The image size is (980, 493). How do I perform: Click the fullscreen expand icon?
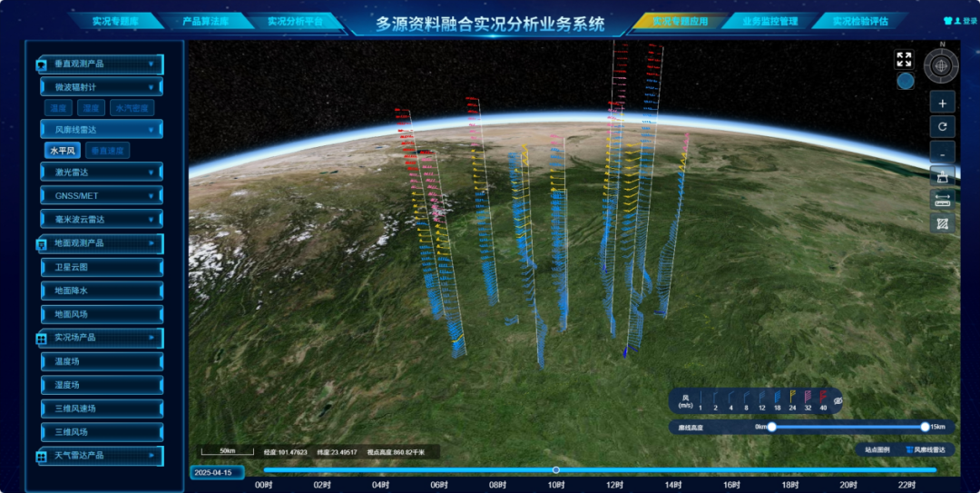point(904,59)
